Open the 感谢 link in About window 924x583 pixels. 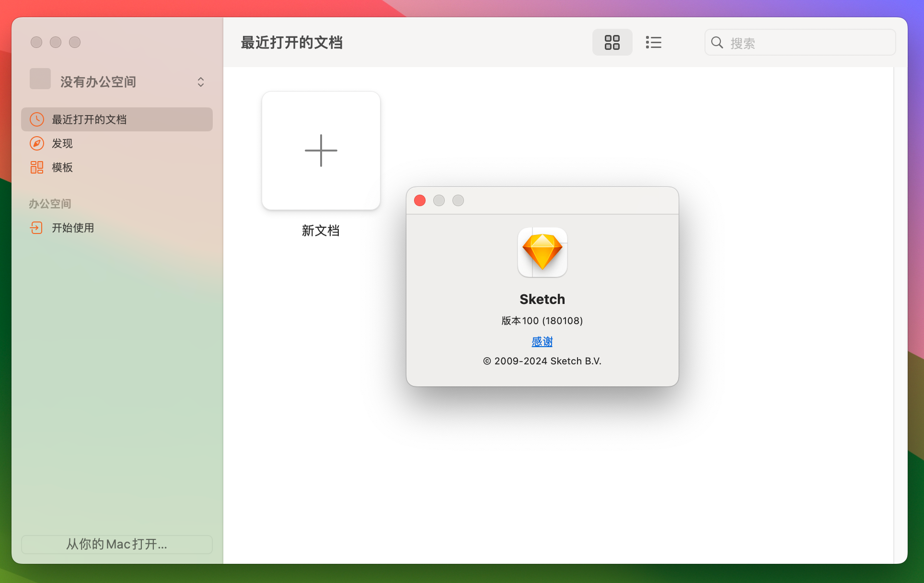point(542,341)
